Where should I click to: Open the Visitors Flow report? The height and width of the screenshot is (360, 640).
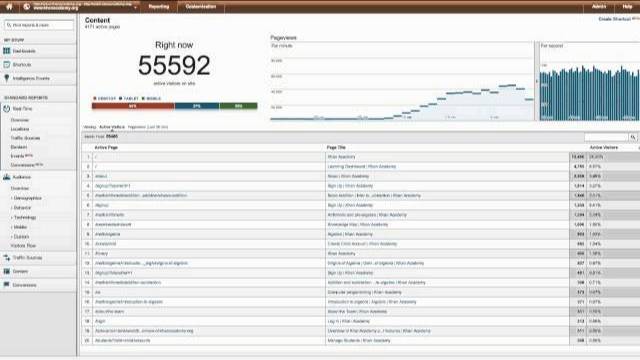click(23, 246)
